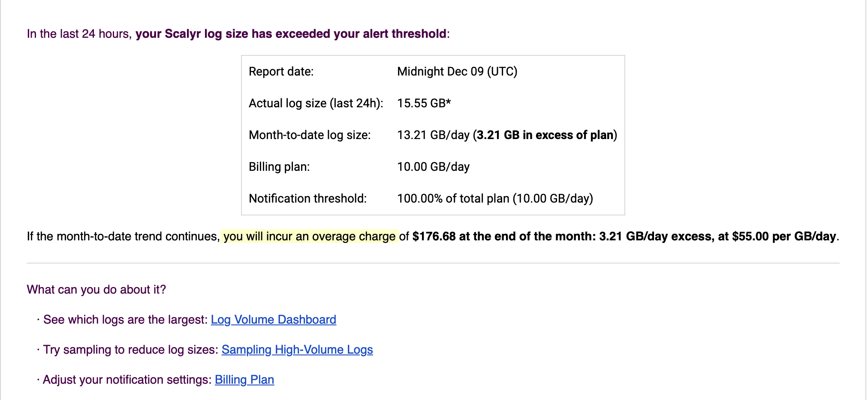Click the 'Actual log size (last 24h):' label

tap(316, 103)
